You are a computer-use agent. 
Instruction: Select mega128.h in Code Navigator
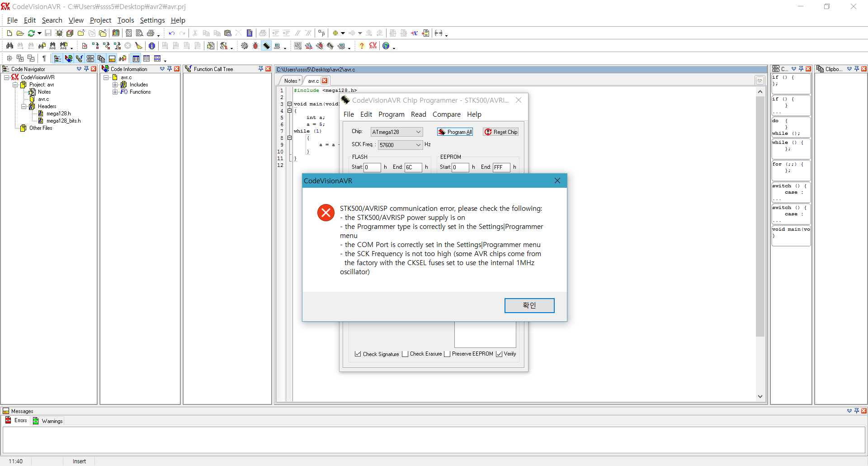[58, 114]
